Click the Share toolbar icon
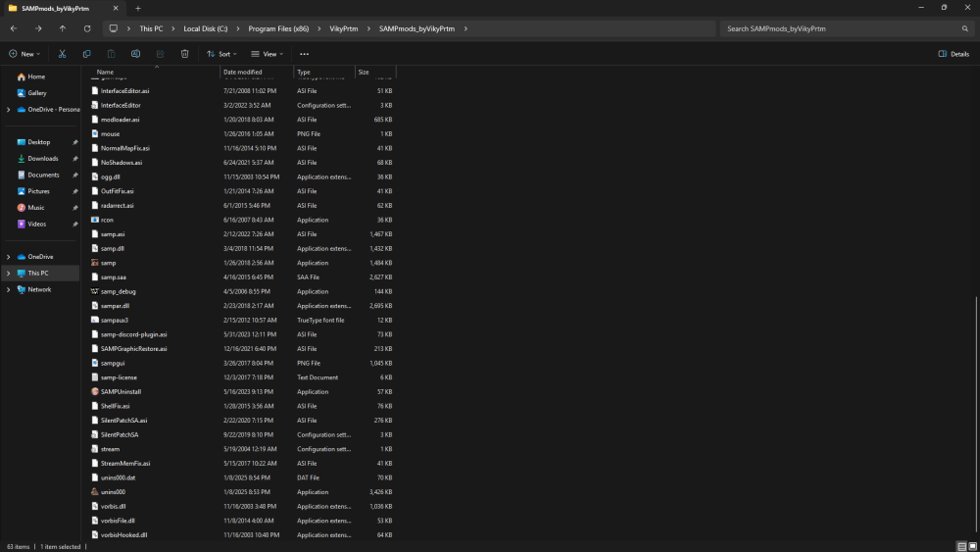The width and height of the screenshot is (980, 552). pos(160,54)
